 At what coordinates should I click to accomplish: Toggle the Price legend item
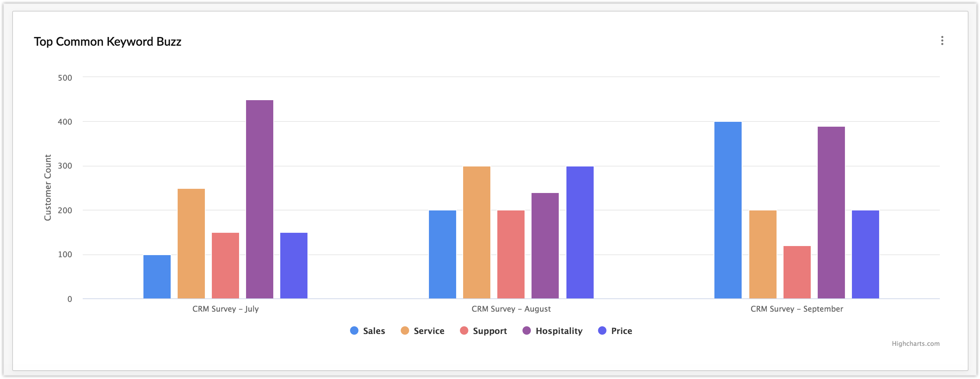(x=615, y=331)
